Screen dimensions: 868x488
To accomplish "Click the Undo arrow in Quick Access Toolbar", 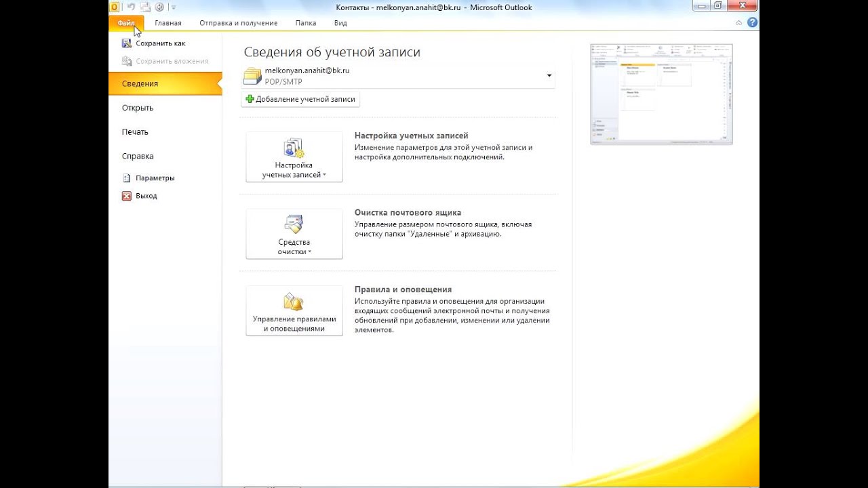I will click(131, 7).
